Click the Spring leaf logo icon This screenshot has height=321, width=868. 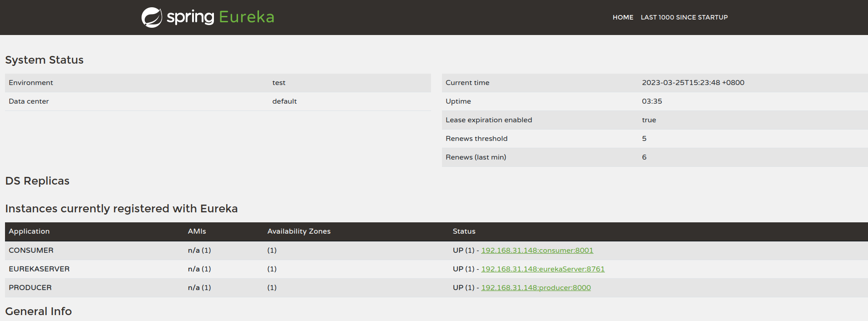tap(152, 17)
